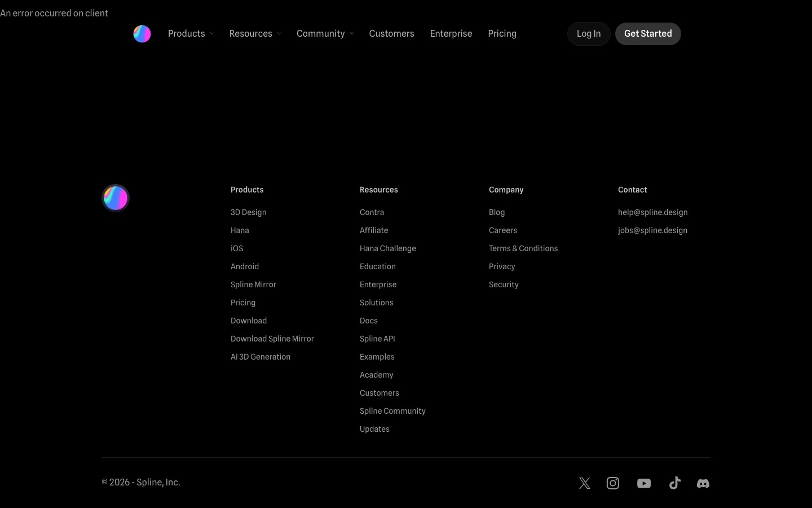Open Pricing in the footer Products list
The height and width of the screenshot is (508, 812).
pyautogui.click(x=243, y=303)
